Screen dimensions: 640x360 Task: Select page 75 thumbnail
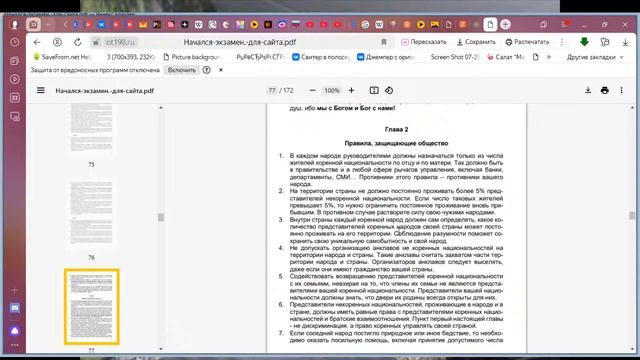pos(91,129)
